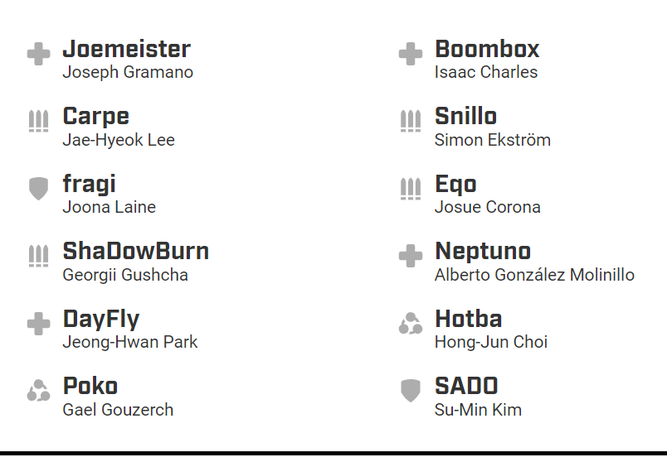Click the damage bullets icon beside Eqo
Screen dimensions: 667x457
[x=410, y=189]
